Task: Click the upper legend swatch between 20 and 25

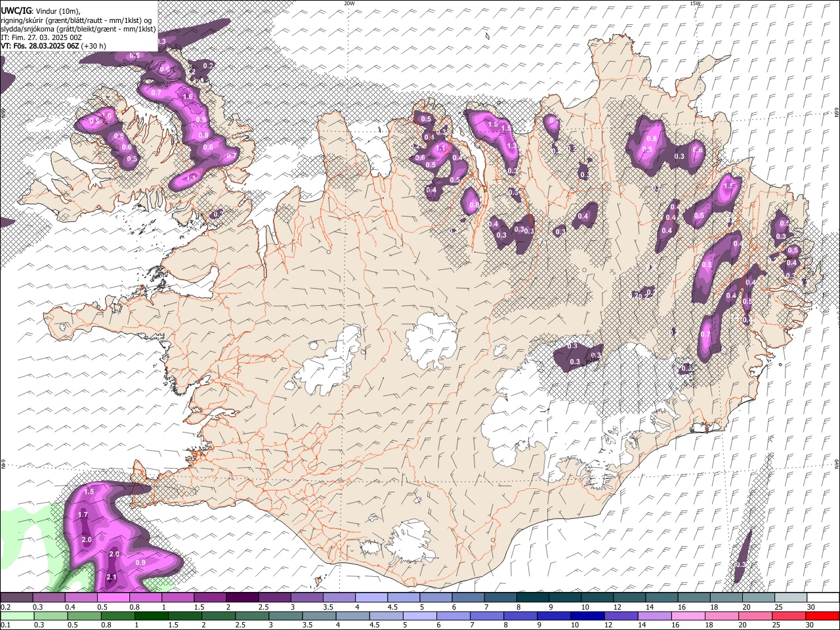Action: point(758,598)
